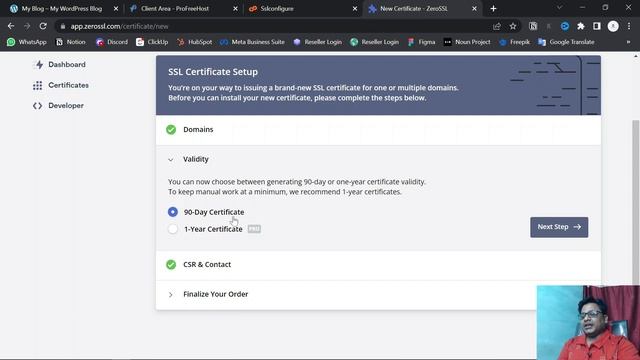This screenshot has height=360, width=640.
Task: Share this page via the share icon
Action: click(x=497, y=26)
